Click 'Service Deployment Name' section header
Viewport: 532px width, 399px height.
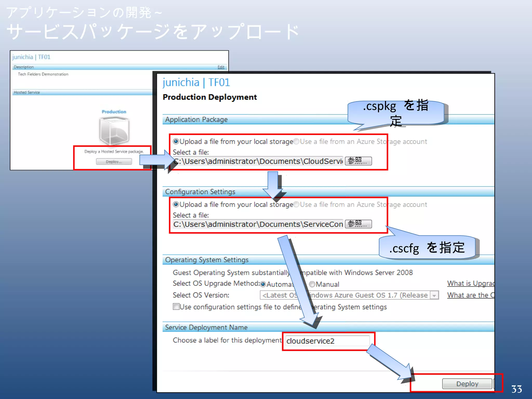(206, 327)
